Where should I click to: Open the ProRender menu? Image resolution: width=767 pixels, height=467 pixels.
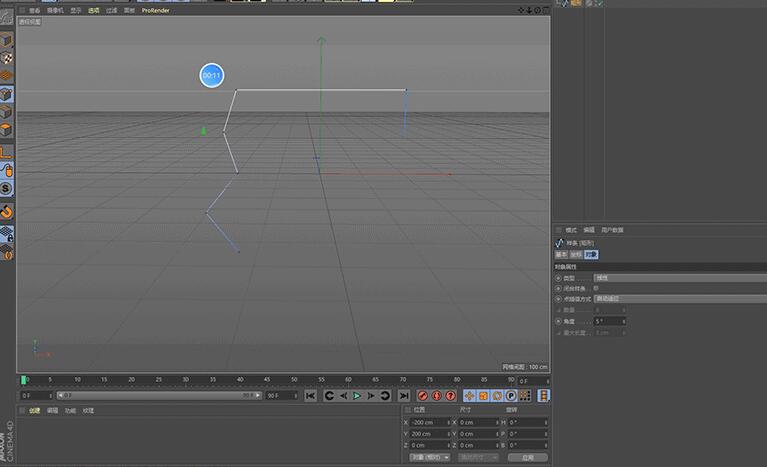tap(156, 10)
